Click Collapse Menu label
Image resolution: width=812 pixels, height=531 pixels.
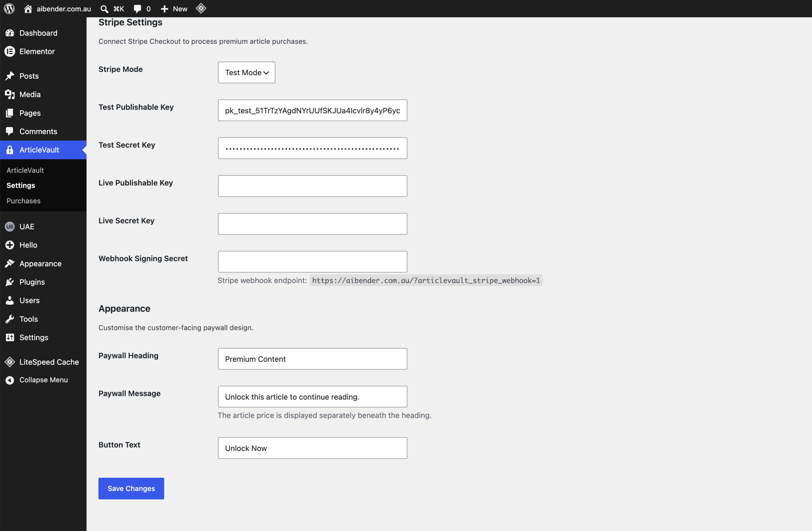point(44,380)
